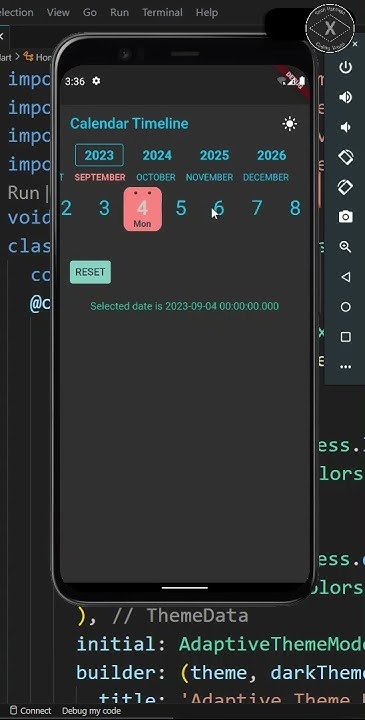The height and width of the screenshot is (720, 365).
Task: Click the phone's bottom navigation gesture bar
Action: (185, 587)
